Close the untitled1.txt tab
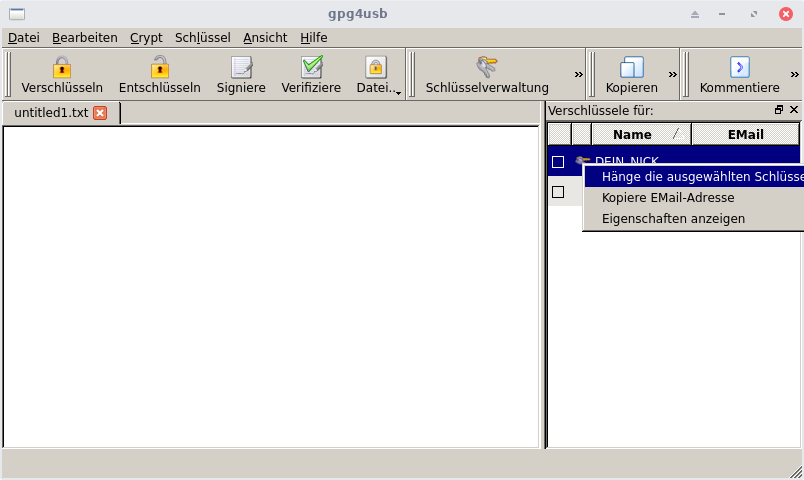Viewport: 804px width, 480px height. point(100,113)
